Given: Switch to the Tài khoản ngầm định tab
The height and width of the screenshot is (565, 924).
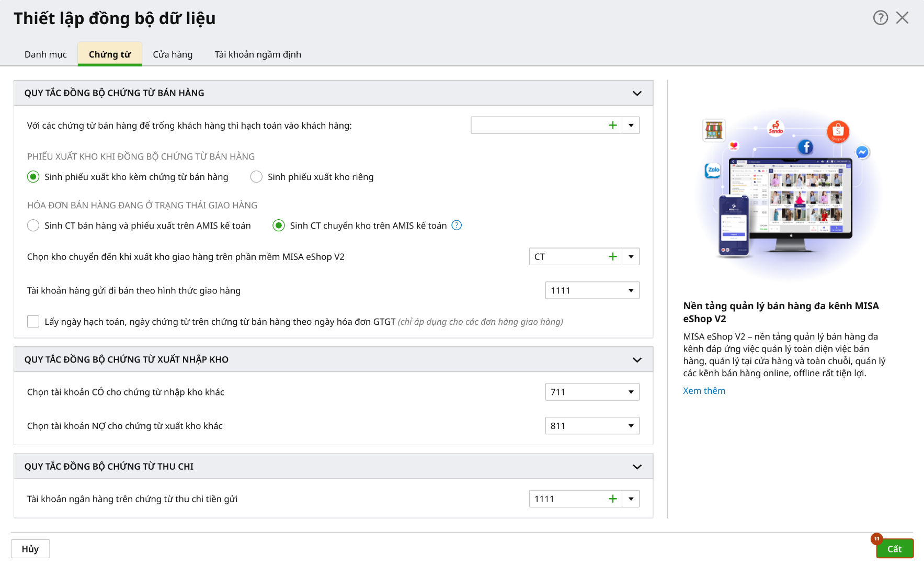Looking at the screenshot, I should pos(258,54).
